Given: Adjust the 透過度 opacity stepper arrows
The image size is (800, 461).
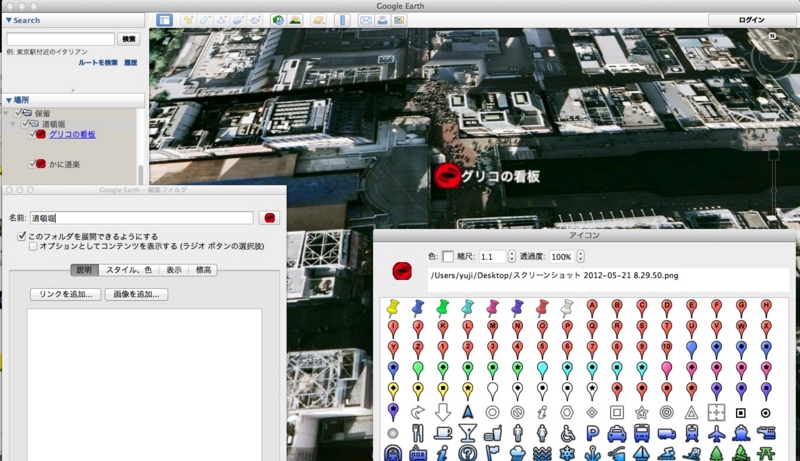Looking at the screenshot, I should coord(581,257).
